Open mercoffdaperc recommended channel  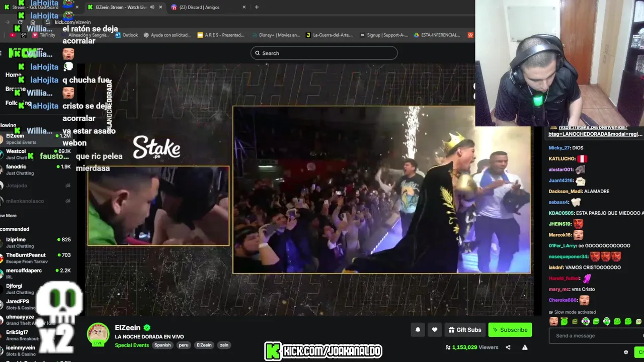(36, 274)
